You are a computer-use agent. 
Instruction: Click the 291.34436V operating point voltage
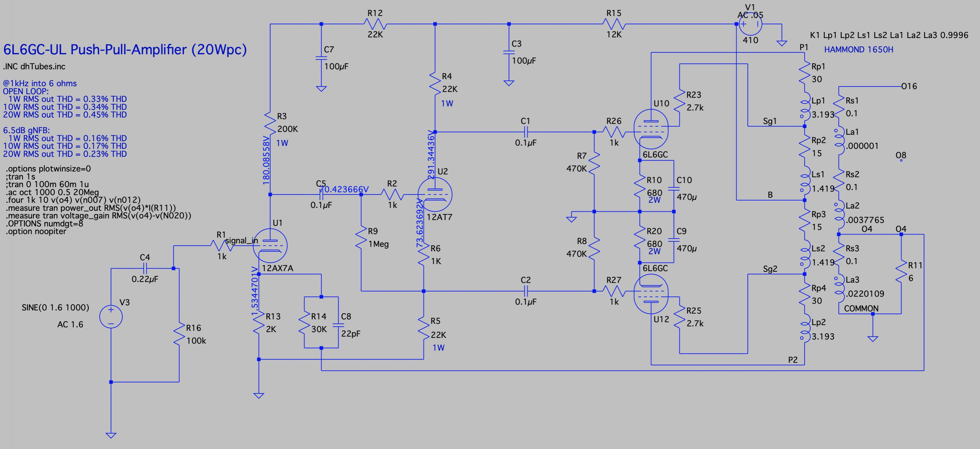point(431,154)
